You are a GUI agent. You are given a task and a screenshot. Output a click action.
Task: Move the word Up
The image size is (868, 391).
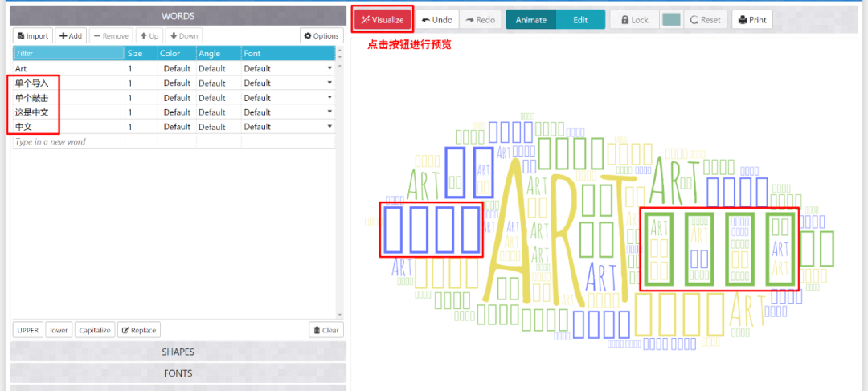[x=149, y=36]
